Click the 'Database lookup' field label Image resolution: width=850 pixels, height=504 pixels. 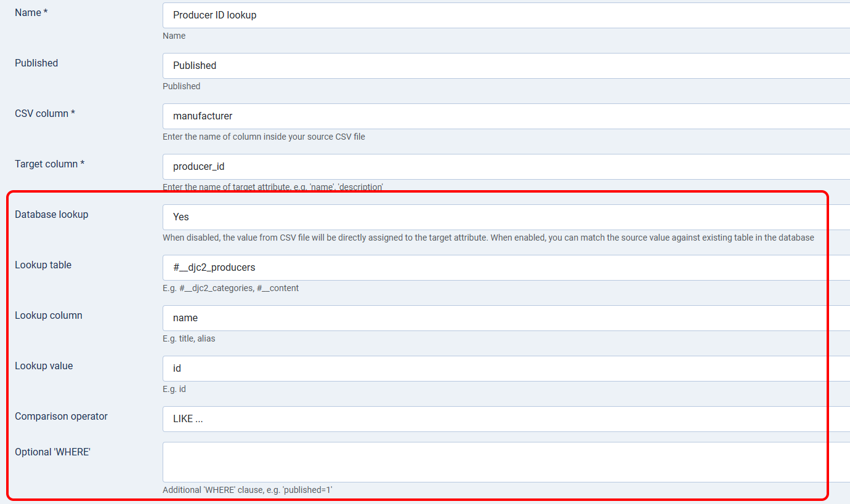point(52,214)
